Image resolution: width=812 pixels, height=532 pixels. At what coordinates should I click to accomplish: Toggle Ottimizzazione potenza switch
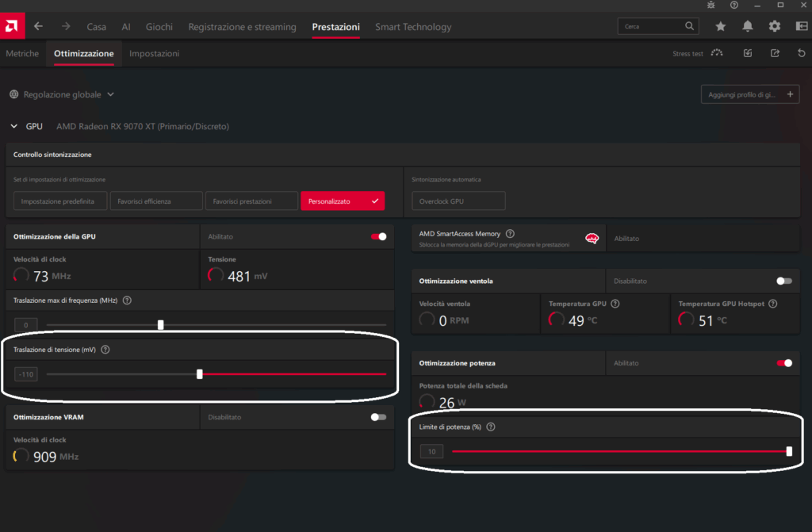click(784, 363)
